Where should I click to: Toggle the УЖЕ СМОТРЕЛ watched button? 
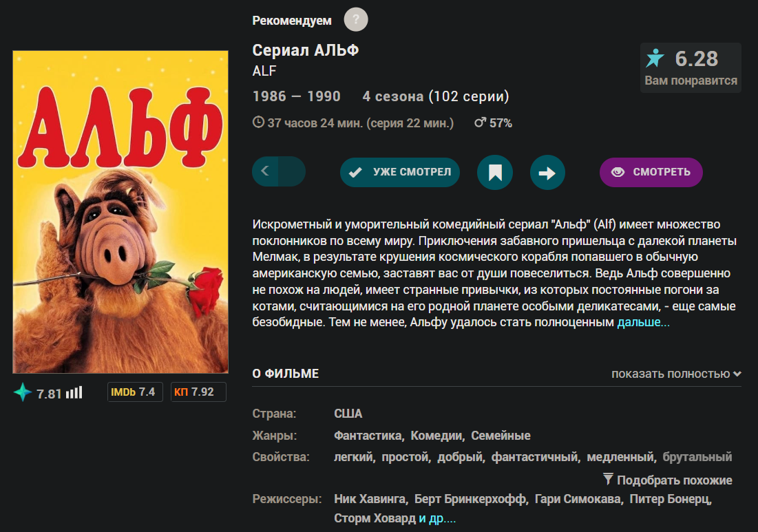point(400,172)
